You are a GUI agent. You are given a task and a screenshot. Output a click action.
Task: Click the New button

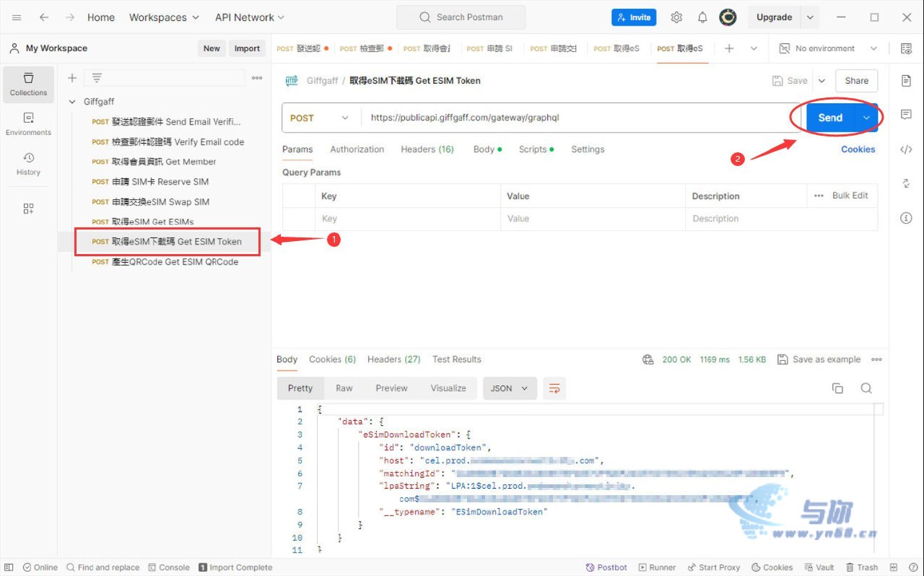(212, 48)
